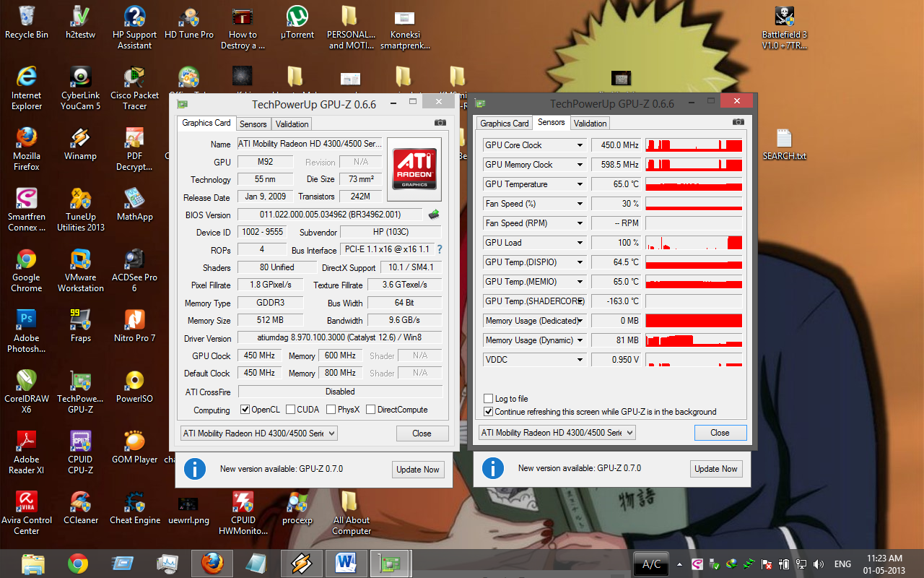Select the Battlefield 3 desktop icon
Image resolution: width=924 pixels, height=578 pixels.
coord(785,28)
